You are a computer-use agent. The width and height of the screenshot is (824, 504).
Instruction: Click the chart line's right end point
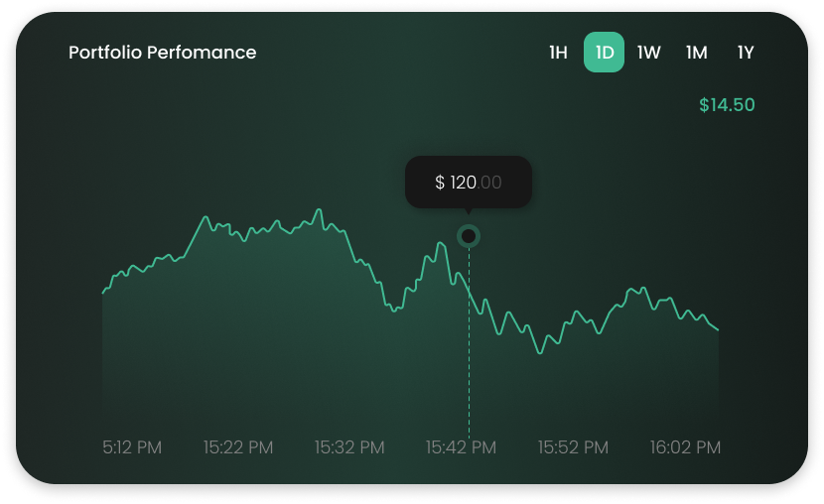718,329
